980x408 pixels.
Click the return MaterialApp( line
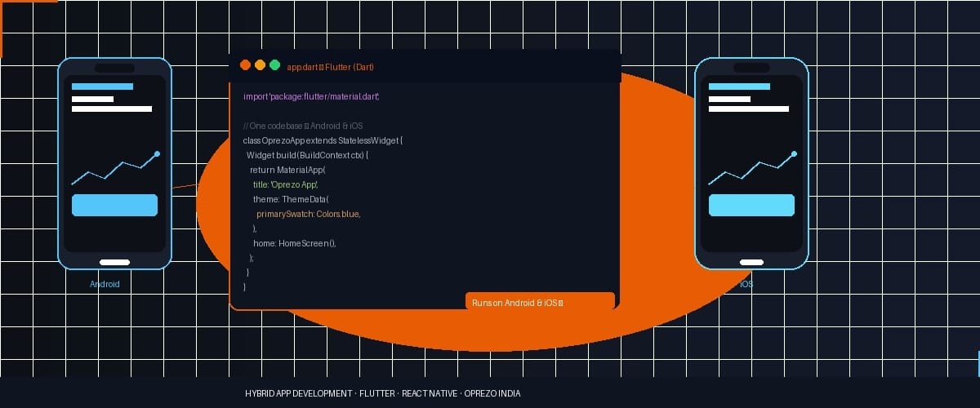[x=287, y=170]
